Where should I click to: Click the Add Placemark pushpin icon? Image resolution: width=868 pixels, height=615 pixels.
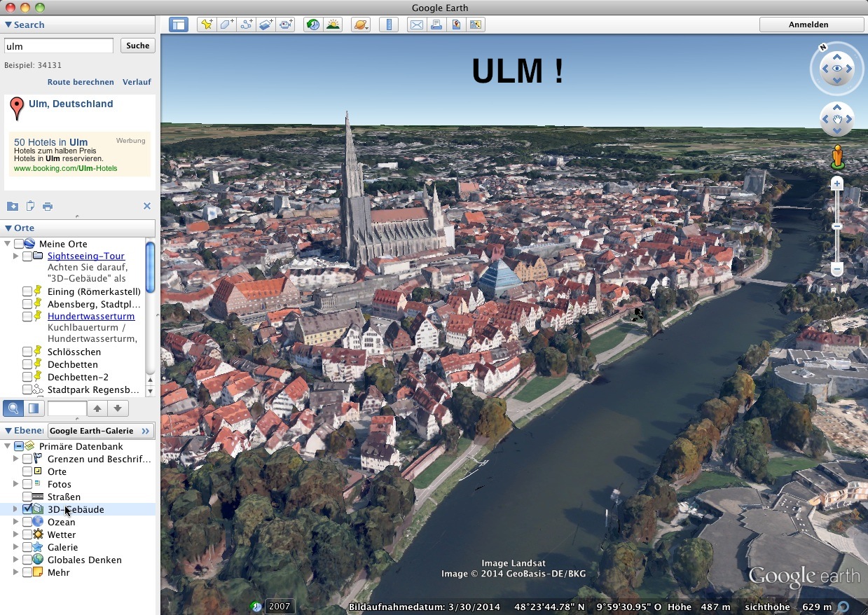pyautogui.click(x=207, y=25)
